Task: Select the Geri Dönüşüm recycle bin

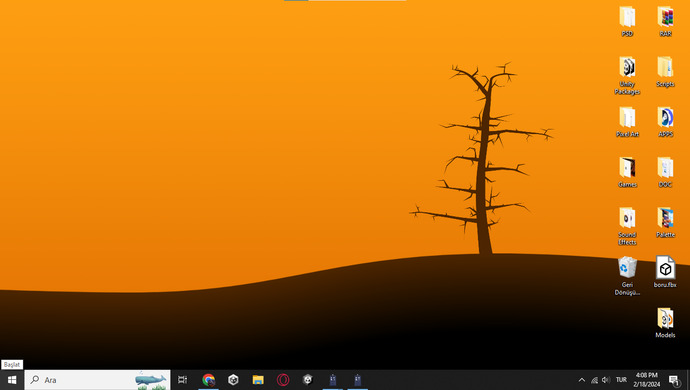Action: pos(627,276)
